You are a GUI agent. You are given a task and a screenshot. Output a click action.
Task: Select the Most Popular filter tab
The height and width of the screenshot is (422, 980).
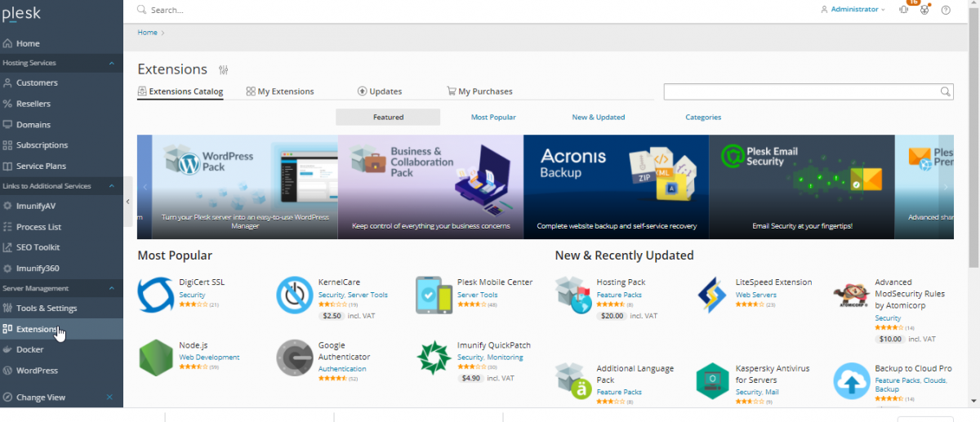(x=493, y=118)
